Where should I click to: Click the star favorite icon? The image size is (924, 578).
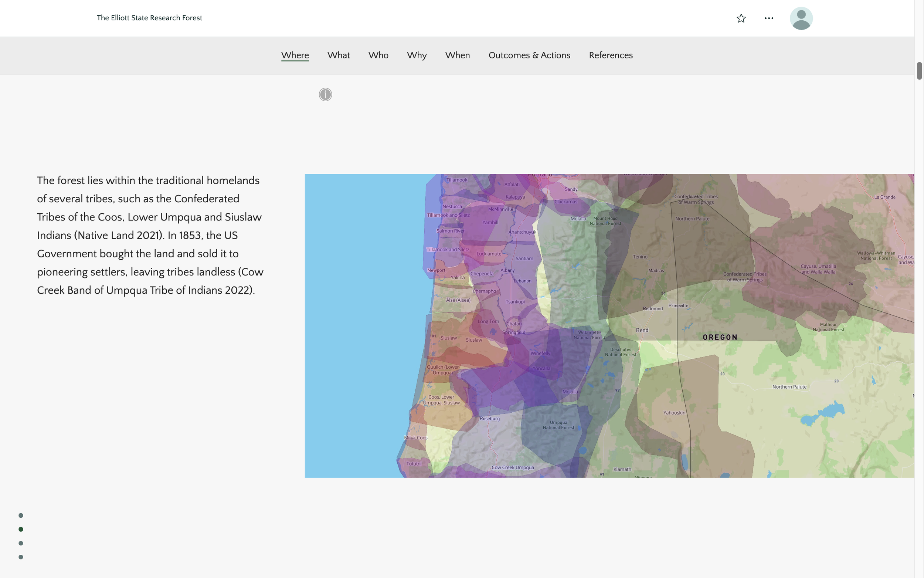(x=741, y=18)
